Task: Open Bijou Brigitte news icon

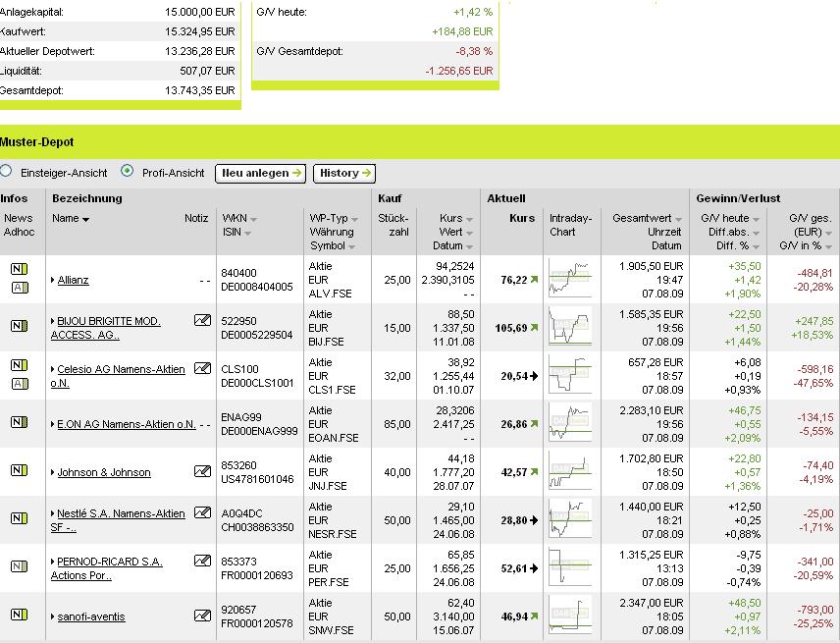Action: point(19,326)
